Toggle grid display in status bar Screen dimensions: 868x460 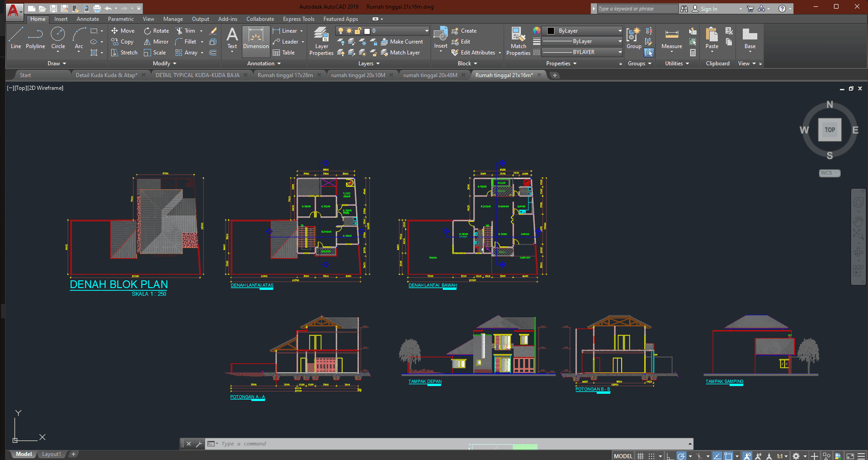pos(640,456)
